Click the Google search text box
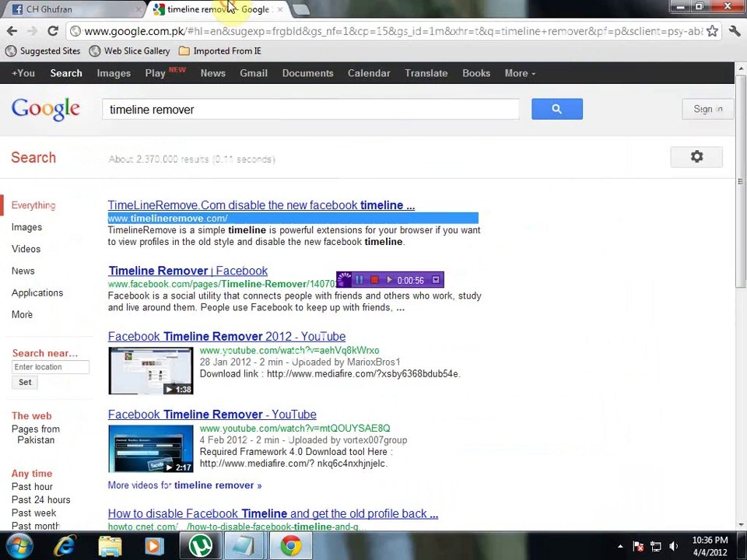Viewport: 747px width, 560px height. tap(310, 110)
